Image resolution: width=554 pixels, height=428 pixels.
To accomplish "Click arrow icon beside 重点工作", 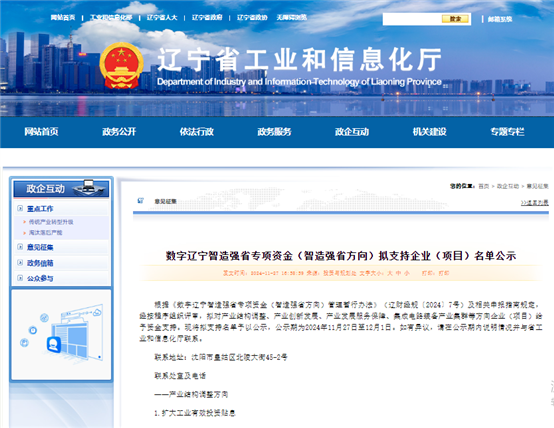I will [x=20, y=208].
